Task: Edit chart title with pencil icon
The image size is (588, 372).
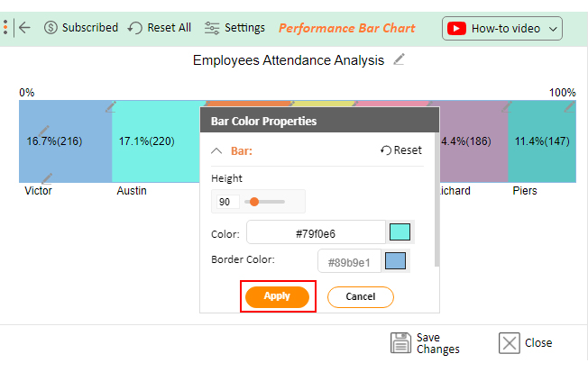Action: click(399, 59)
